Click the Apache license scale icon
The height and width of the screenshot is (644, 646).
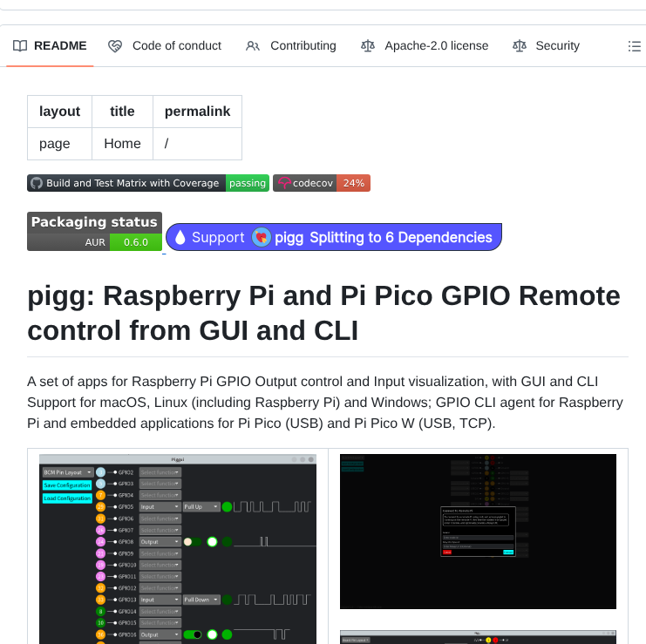pyautogui.click(x=368, y=45)
